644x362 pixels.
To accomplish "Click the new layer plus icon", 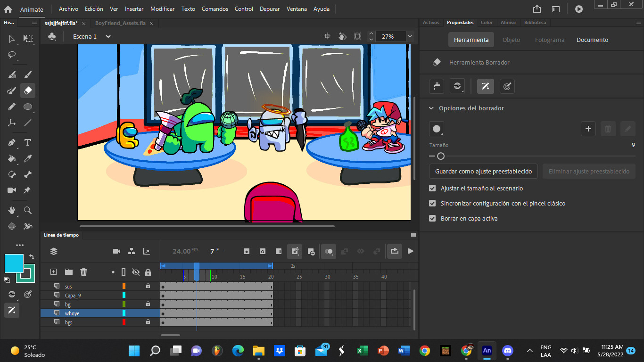I will [x=54, y=272].
